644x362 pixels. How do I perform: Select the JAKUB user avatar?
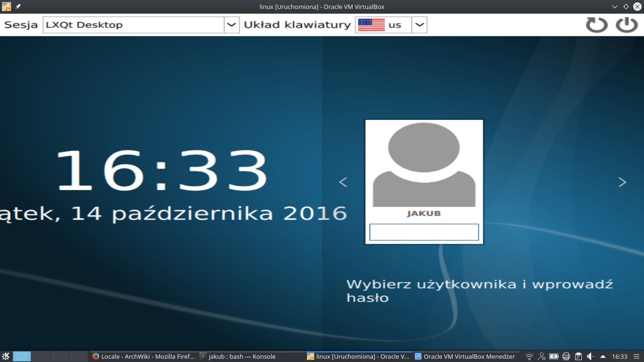424,165
